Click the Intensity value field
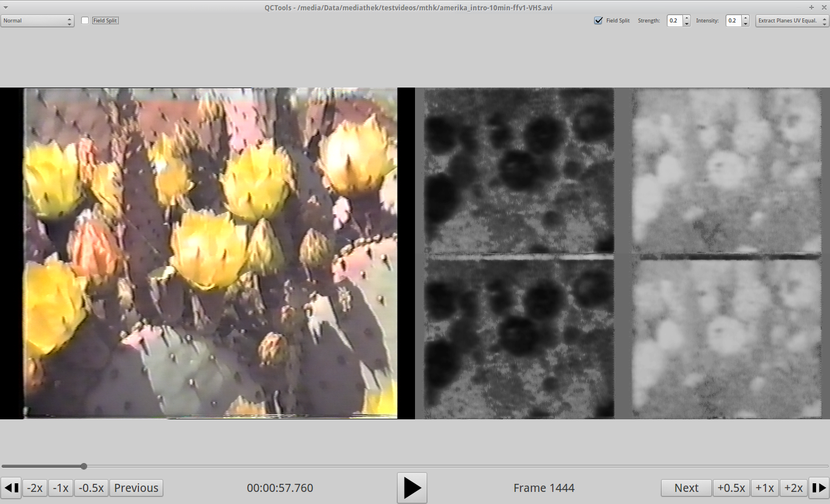 click(733, 21)
